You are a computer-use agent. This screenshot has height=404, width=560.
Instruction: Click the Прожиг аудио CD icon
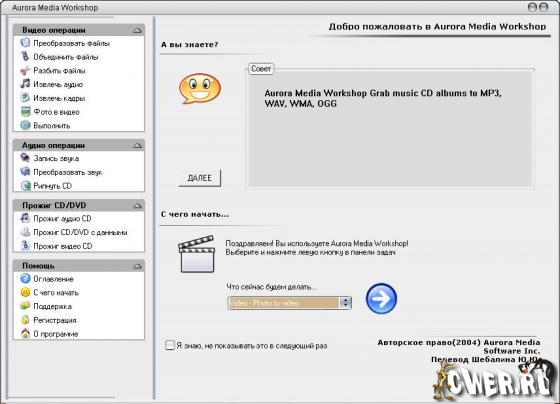(25, 218)
